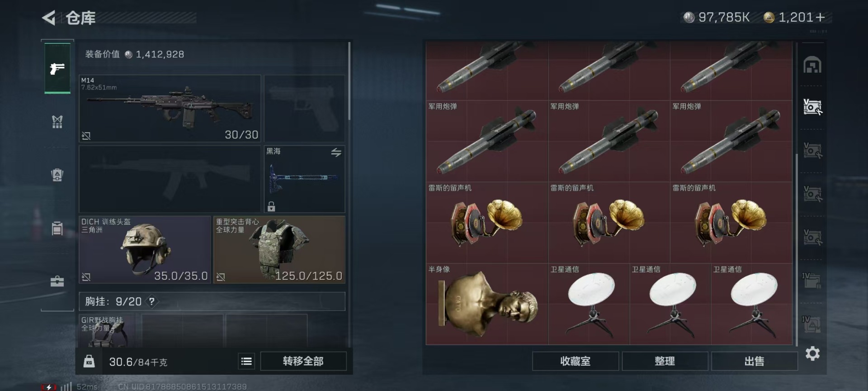Click the 出售 sell button

pos(754,361)
